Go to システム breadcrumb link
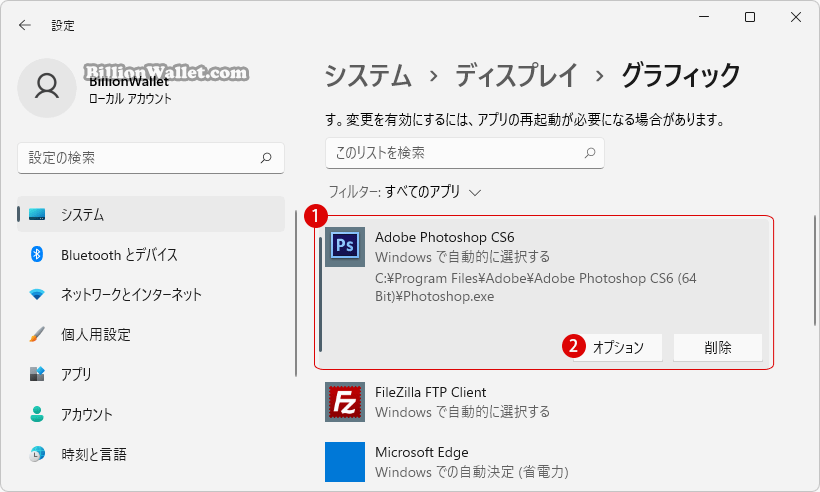Screen dimensions: 820x492 368,75
